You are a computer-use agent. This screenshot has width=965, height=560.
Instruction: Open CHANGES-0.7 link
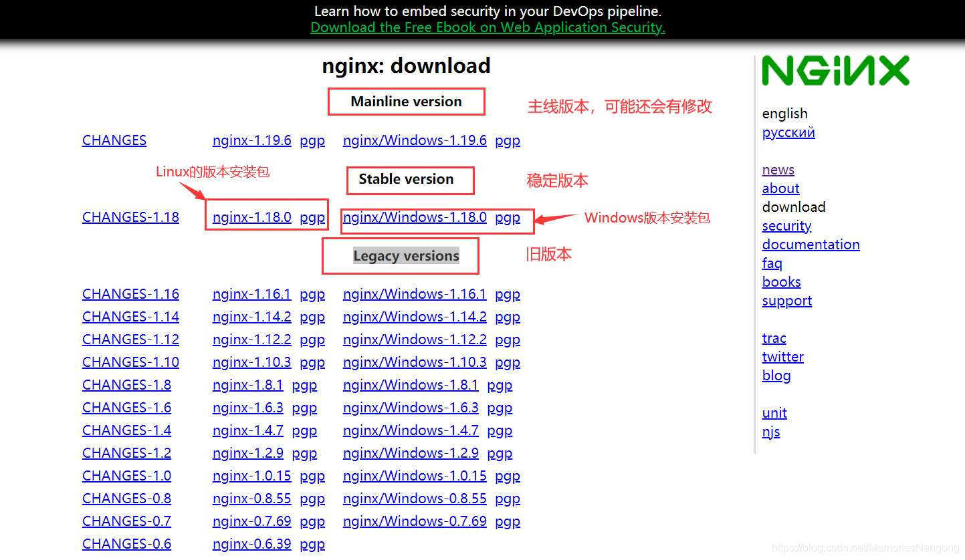tap(126, 521)
